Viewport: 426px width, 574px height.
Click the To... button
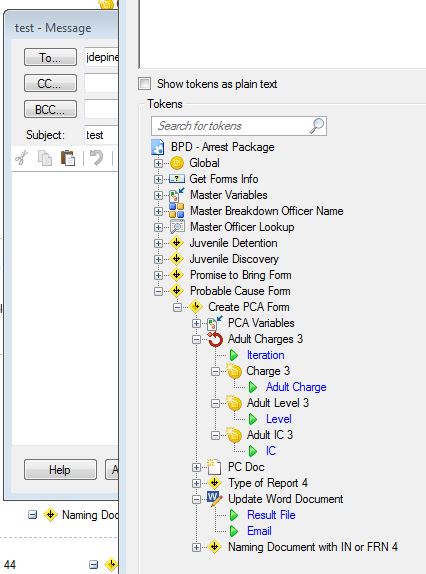tap(51, 57)
